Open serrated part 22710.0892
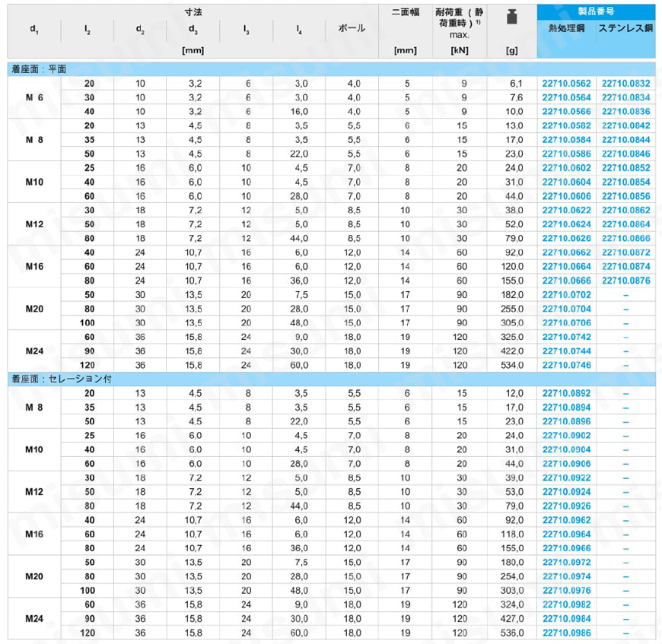 567,394
